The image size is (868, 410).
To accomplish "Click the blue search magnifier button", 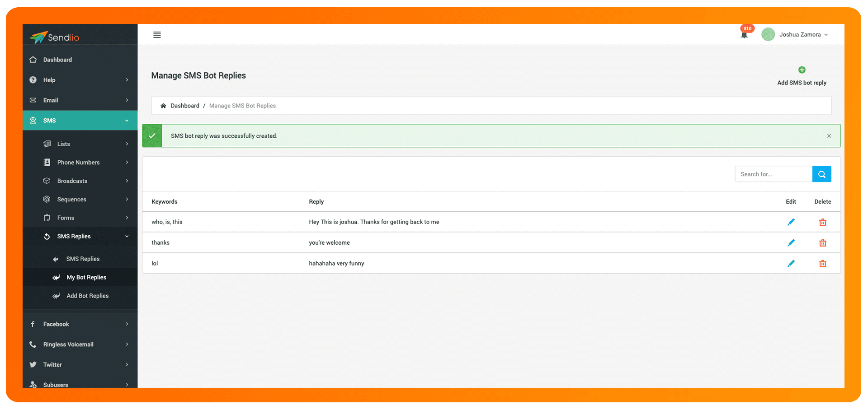I will 821,174.
